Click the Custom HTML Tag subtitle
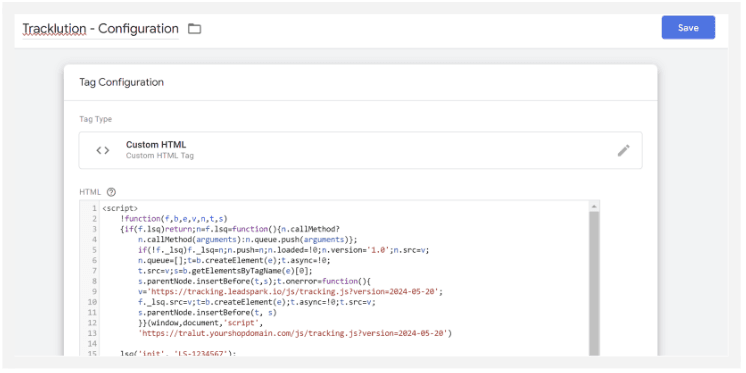Screen dimensions: 746x373 [x=160, y=156]
